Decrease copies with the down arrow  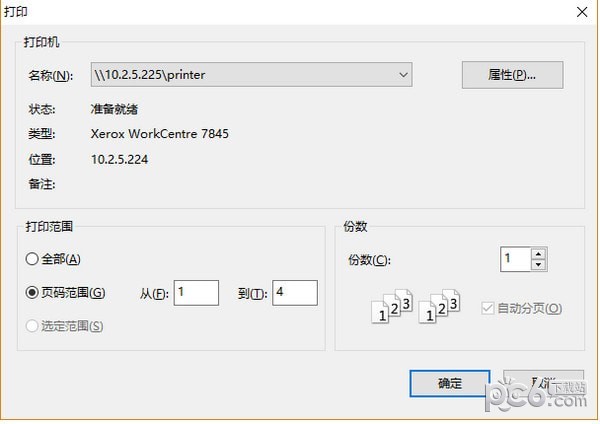tap(539, 265)
